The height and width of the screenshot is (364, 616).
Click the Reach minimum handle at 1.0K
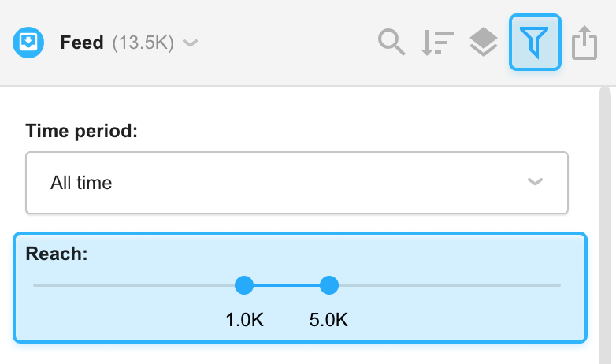tap(244, 285)
